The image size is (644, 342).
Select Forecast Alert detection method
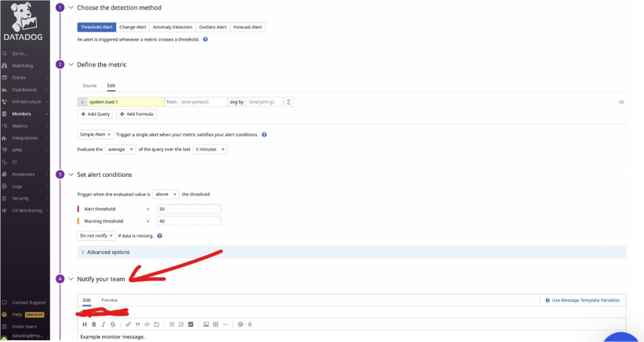[x=247, y=27]
